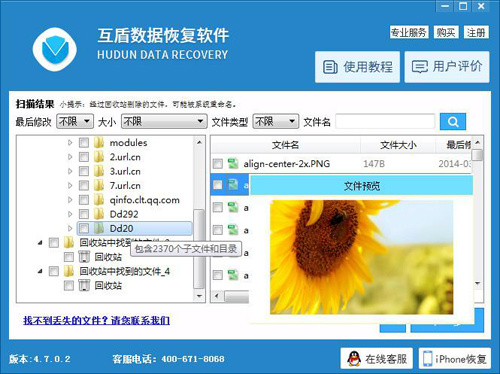This screenshot has width=500, height=374.
Task: Click the 客服电话 400-671-8068 text
Action: [168, 359]
